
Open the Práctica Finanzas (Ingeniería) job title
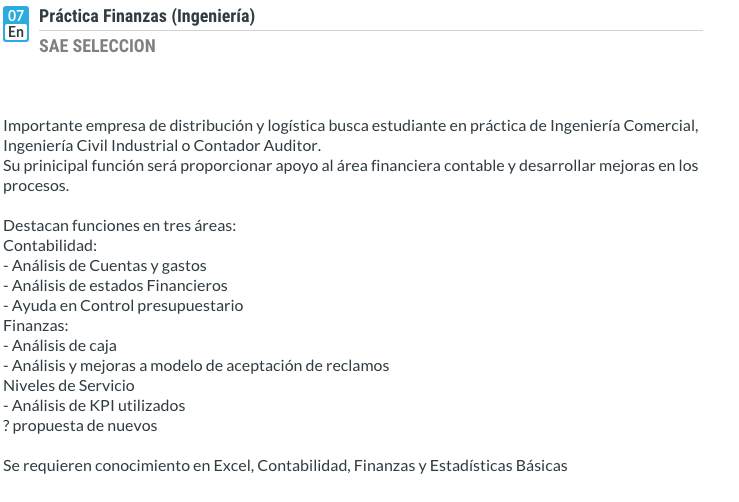(146, 16)
